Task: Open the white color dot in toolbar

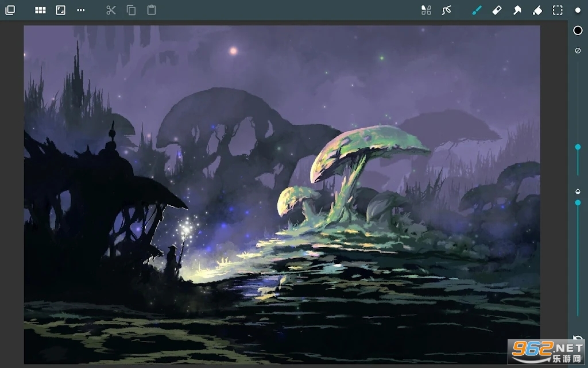Action: click(x=578, y=10)
